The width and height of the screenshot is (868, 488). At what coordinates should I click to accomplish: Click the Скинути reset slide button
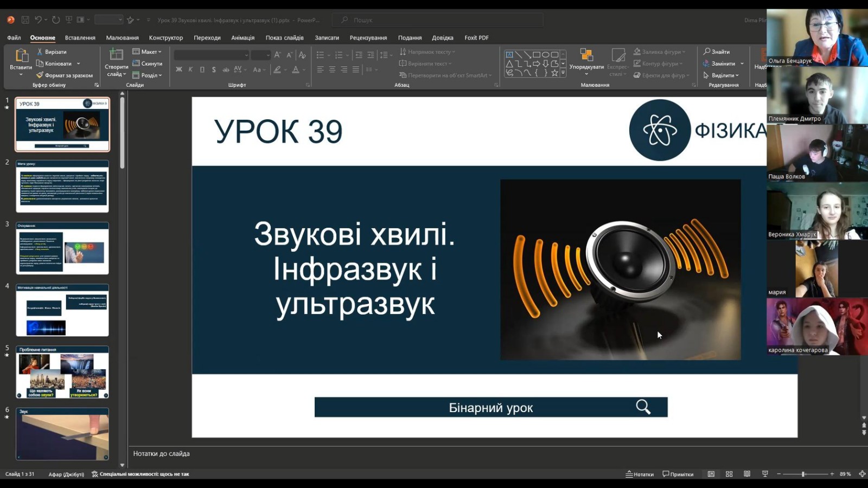[x=147, y=63]
